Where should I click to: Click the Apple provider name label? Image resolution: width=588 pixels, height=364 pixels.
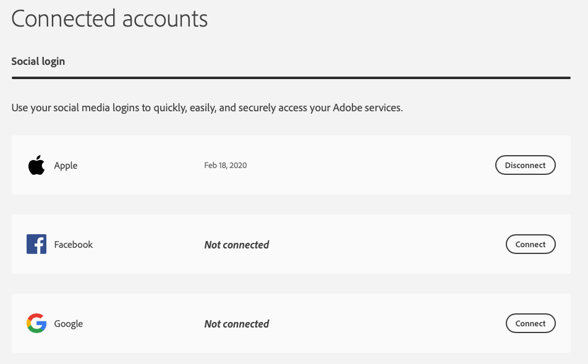pyautogui.click(x=66, y=166)
